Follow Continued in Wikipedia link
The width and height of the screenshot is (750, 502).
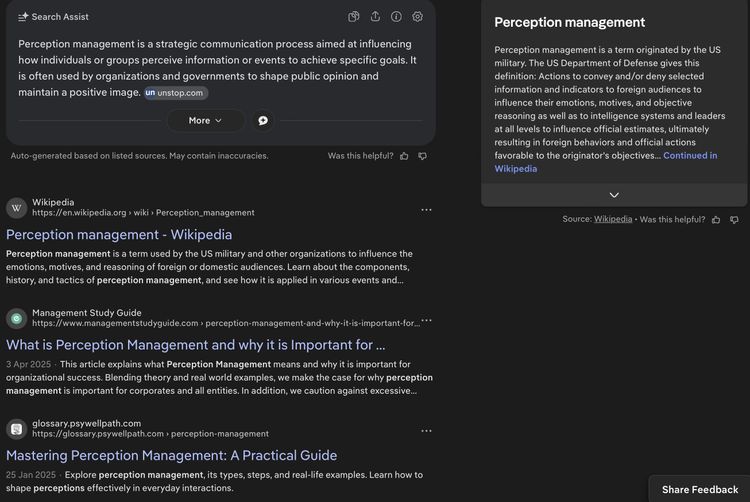pos(690,155)
